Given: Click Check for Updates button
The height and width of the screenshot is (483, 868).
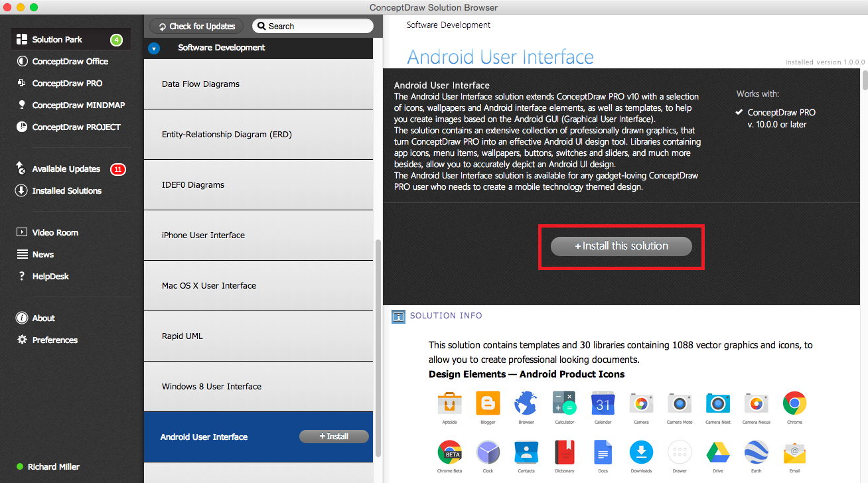Looking at the screenshot, I should pos(197,26).
